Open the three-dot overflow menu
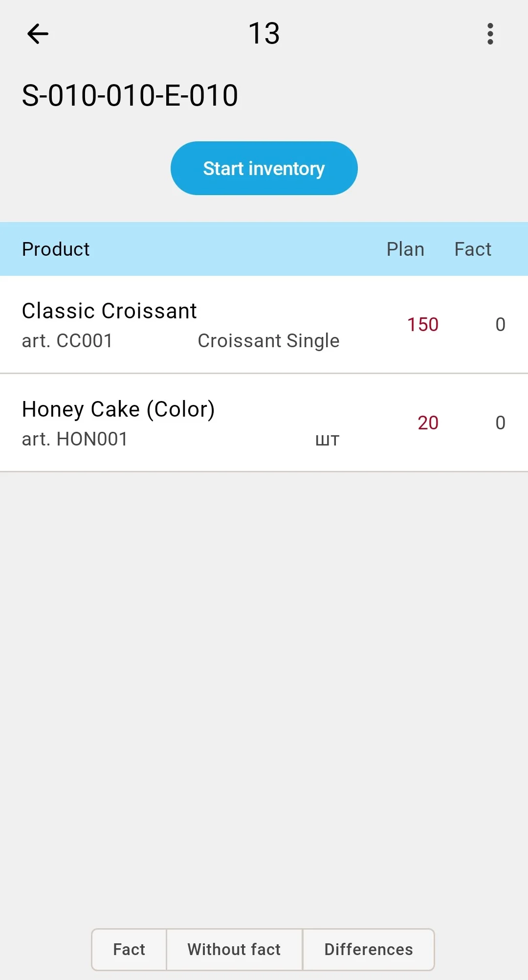This screenshot has width=528, height=980. (x=490, y=34)
